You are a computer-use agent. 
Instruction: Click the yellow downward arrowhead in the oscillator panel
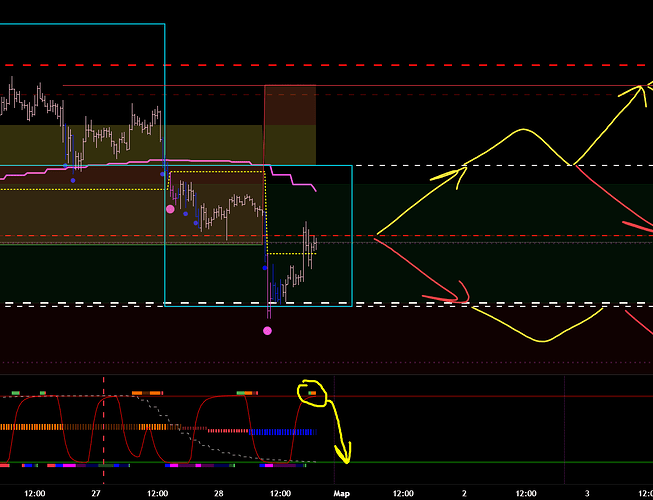tap(346, 458)
